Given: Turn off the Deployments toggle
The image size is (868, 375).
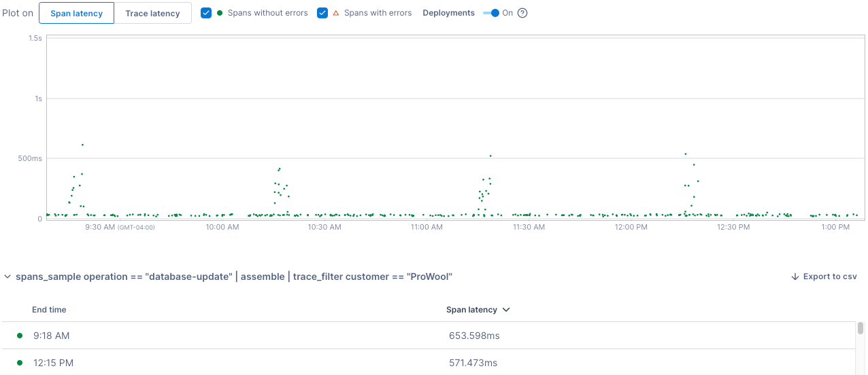Looking at the screenshot, I should coord(491,13).
